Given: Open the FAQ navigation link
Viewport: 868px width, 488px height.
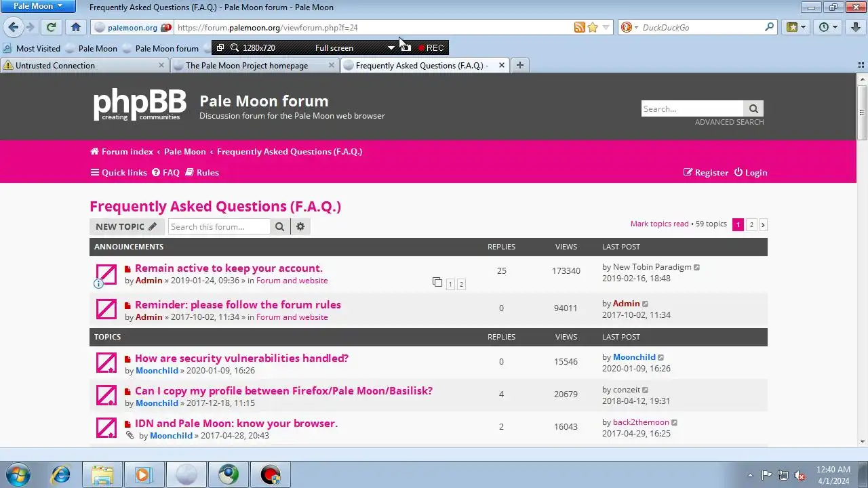Looking at the screenshot, I should (x=165, y=172).
